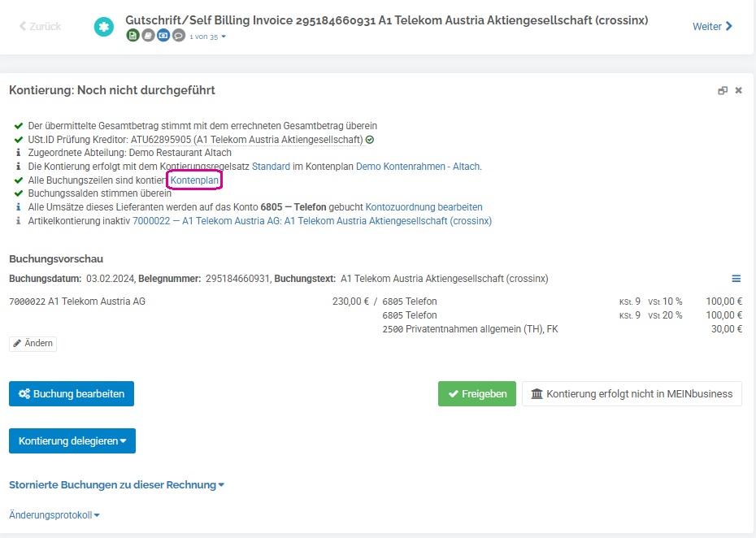Open the Kontierung delegieren dropdown
This screenshot has width=756, height=538.
[x=72, y=441]
